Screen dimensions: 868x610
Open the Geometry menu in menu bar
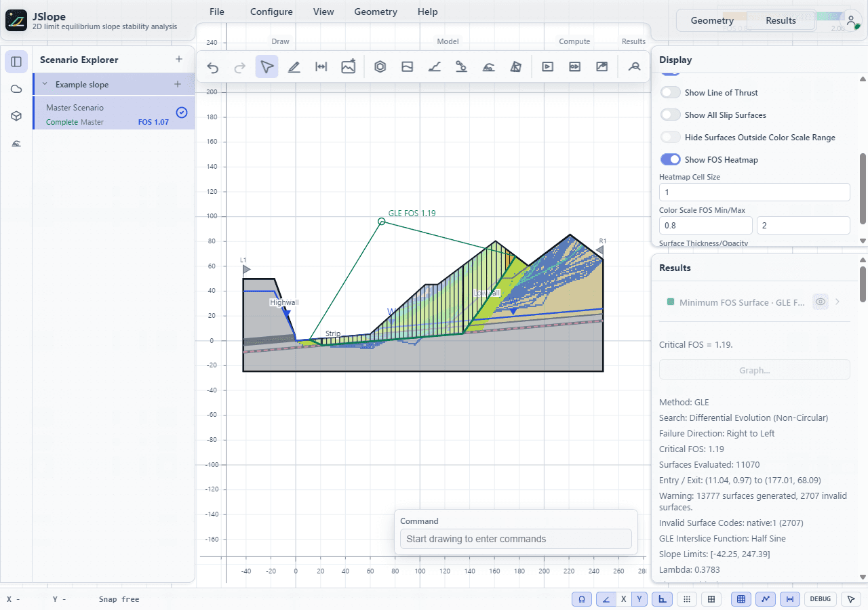(x=376, y=12)
